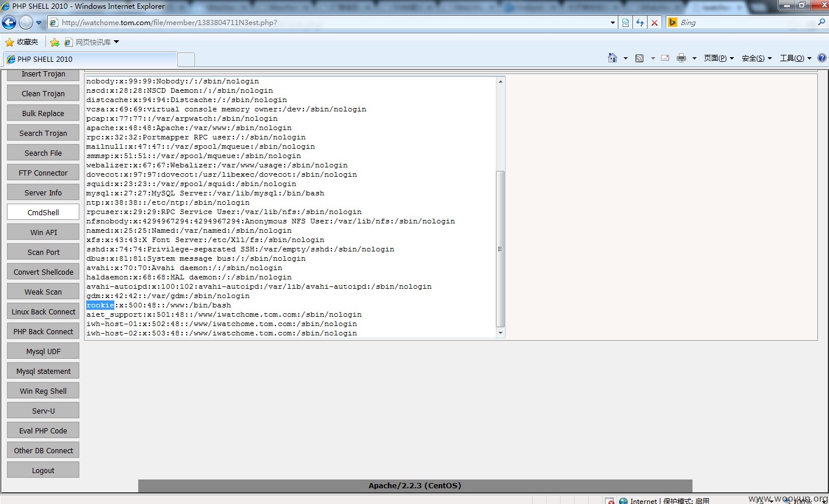Open the Scan Port tool

(x=43, y=252)
